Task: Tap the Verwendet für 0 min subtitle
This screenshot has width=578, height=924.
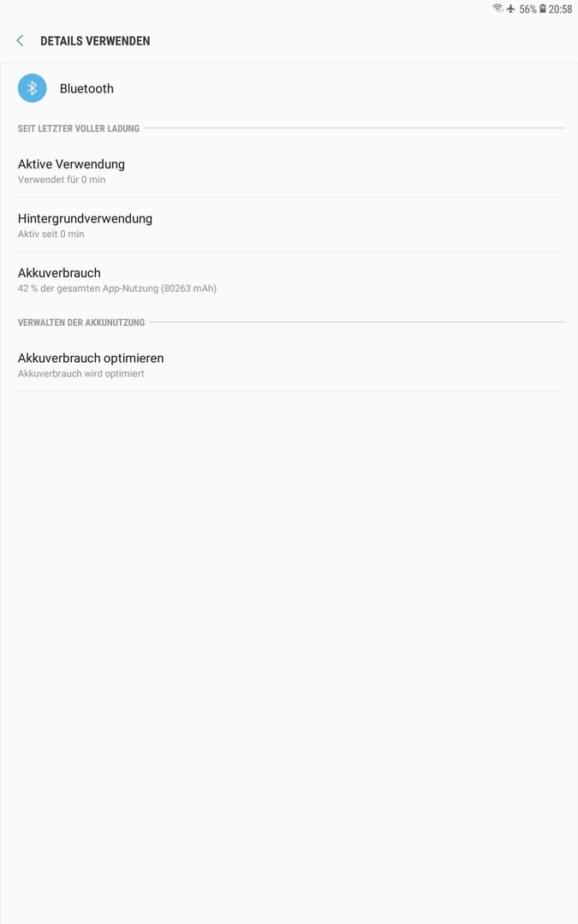Action: [62, 180]
